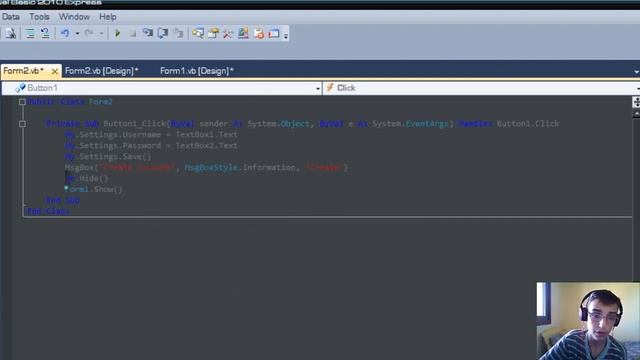The image size is (640, 360).
Task: Click the greyed-out Redo icon
Action: pyautogui.click(x=89, y=33)
